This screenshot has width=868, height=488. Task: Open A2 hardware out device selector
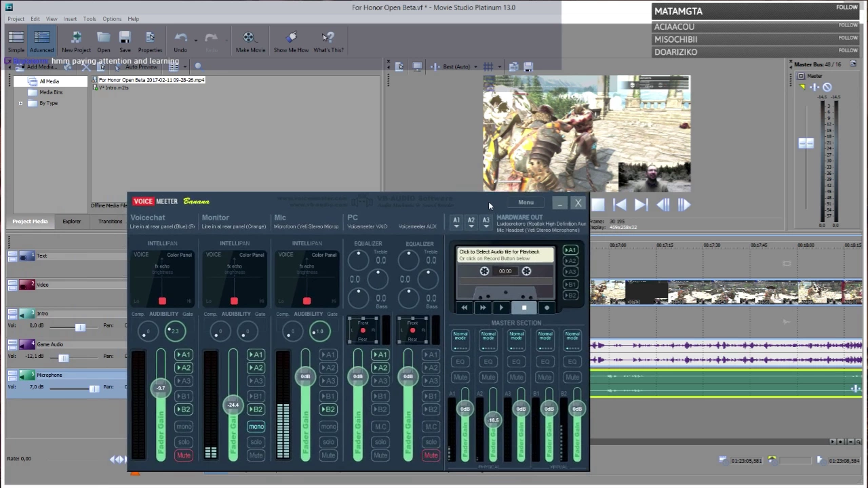471,222
